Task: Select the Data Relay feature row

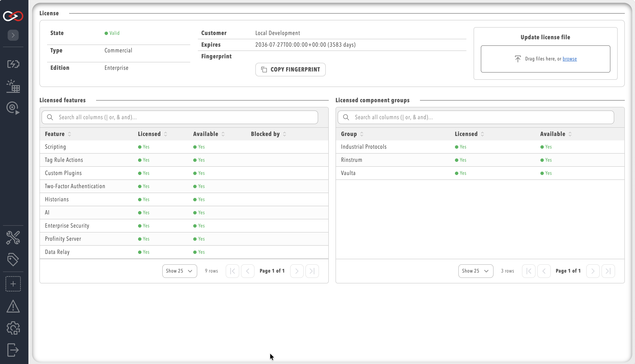Action: click(184, 252)
